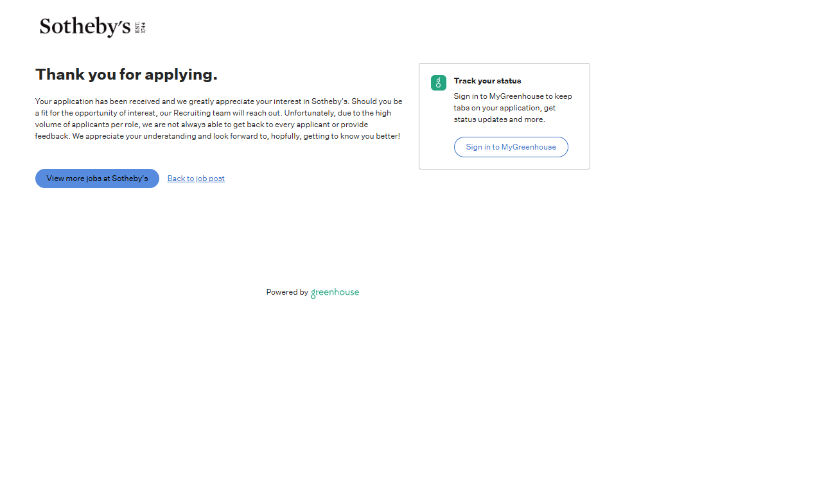Follow the Back to job post link
This screenshot has height=504, width=833.
[196, 178]
